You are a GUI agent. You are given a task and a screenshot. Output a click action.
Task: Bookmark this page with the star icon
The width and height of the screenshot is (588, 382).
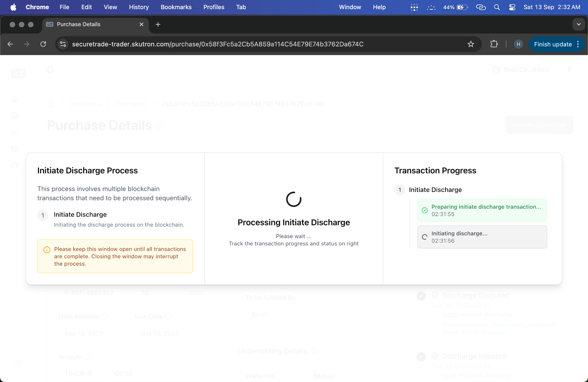click(471, 44)
